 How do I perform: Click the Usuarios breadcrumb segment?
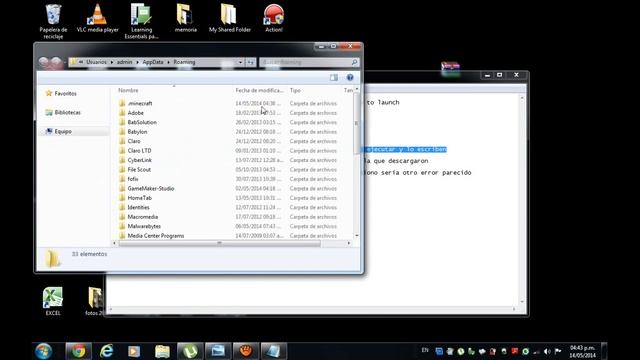pyautogui.click(x=96, y=62)
